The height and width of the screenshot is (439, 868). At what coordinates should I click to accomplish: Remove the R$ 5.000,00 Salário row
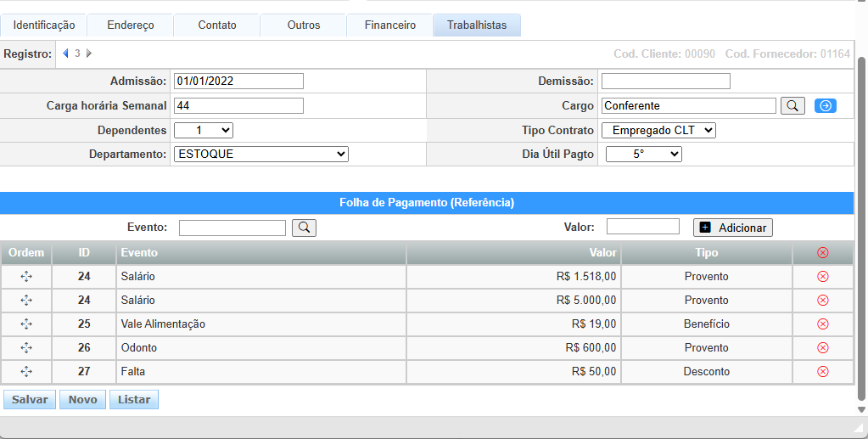point(821,301)
